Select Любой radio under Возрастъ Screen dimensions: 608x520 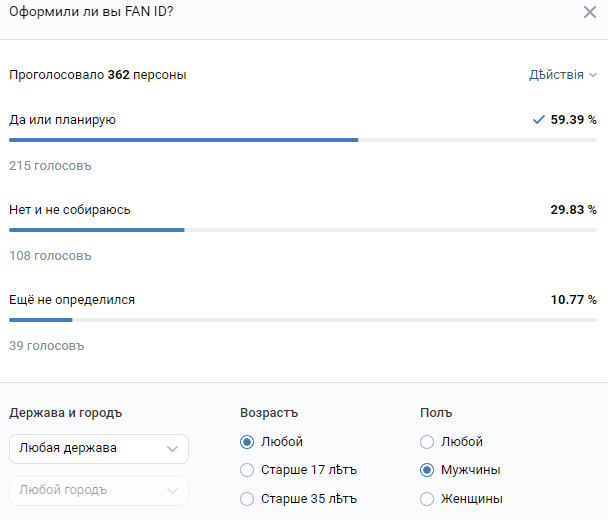[247, 442]
